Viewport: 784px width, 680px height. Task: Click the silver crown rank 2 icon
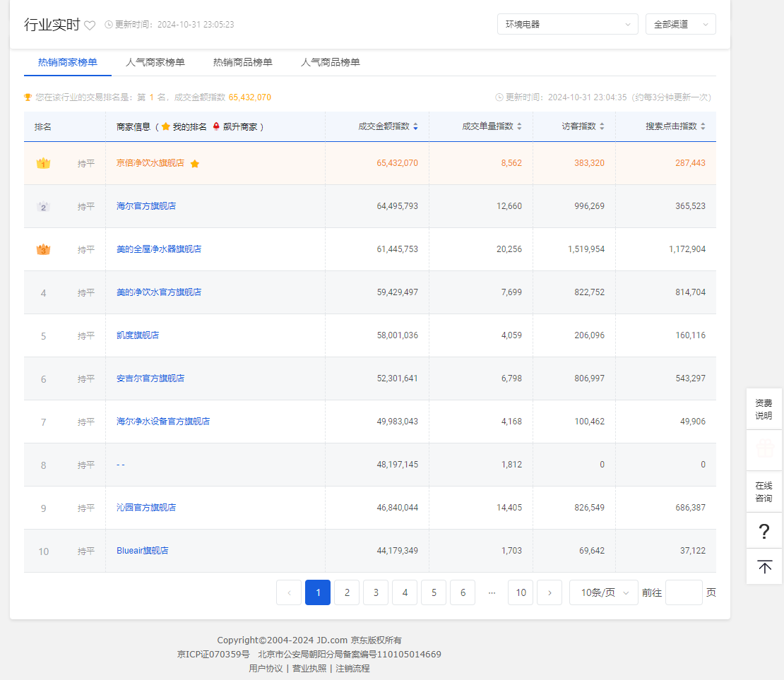(44, 206)
